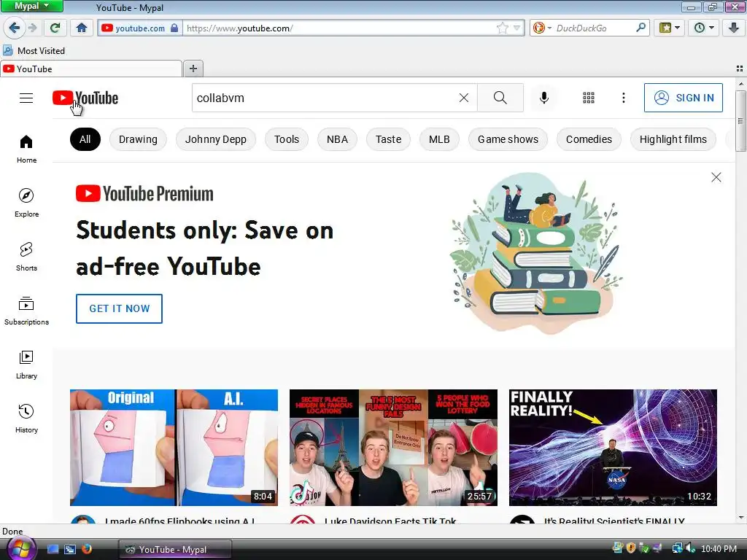Select the Comedies filter chip
Screen dimensions: 747x560
click(589, 139)
